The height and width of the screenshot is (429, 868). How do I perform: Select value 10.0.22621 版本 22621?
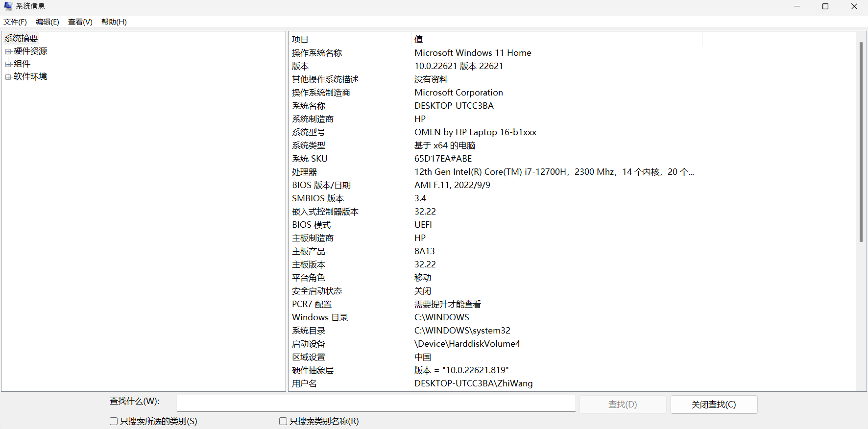pyautogui.click(x=458, y=66)
